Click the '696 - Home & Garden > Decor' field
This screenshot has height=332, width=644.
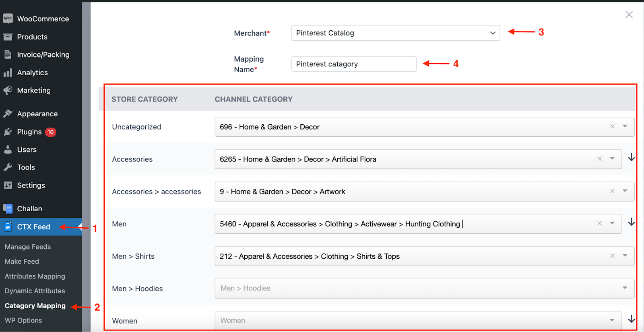click(425, 127)
